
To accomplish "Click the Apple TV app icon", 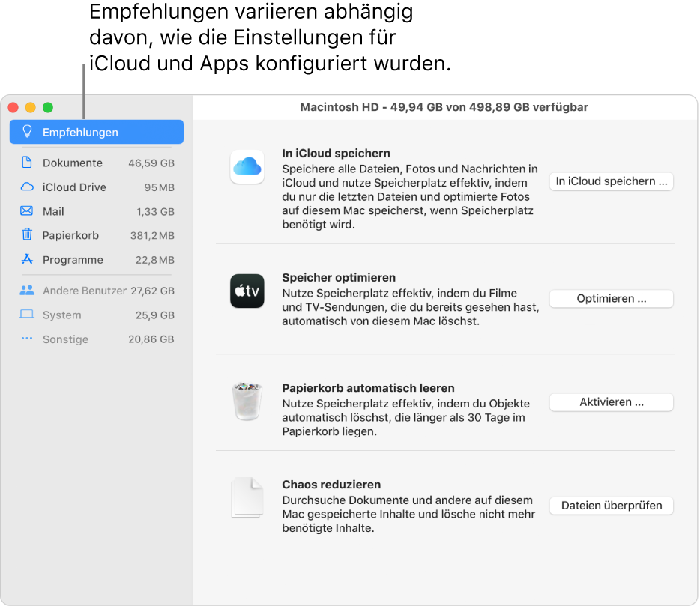I will point(247,291).
